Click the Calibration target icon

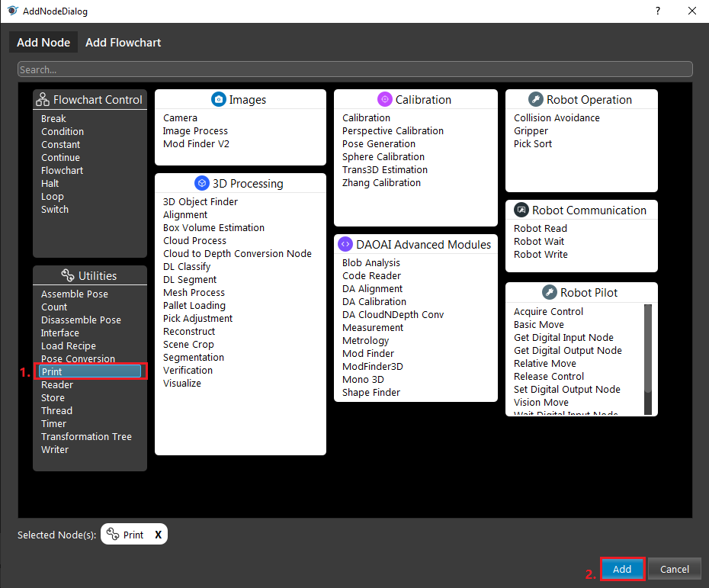385,99
